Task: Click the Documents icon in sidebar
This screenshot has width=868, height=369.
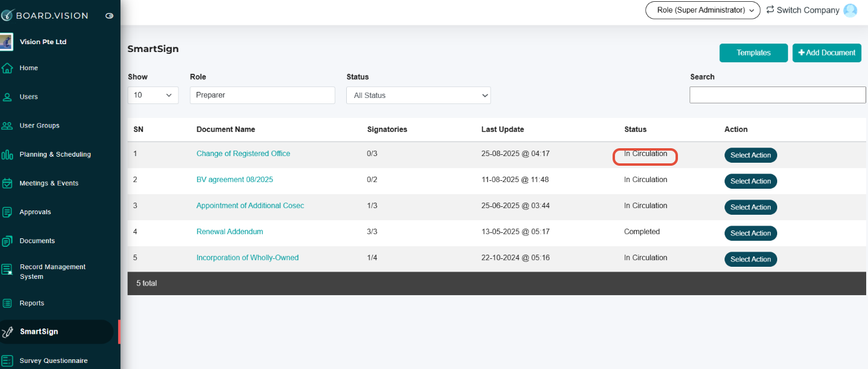Action: (x=7, y=241)
